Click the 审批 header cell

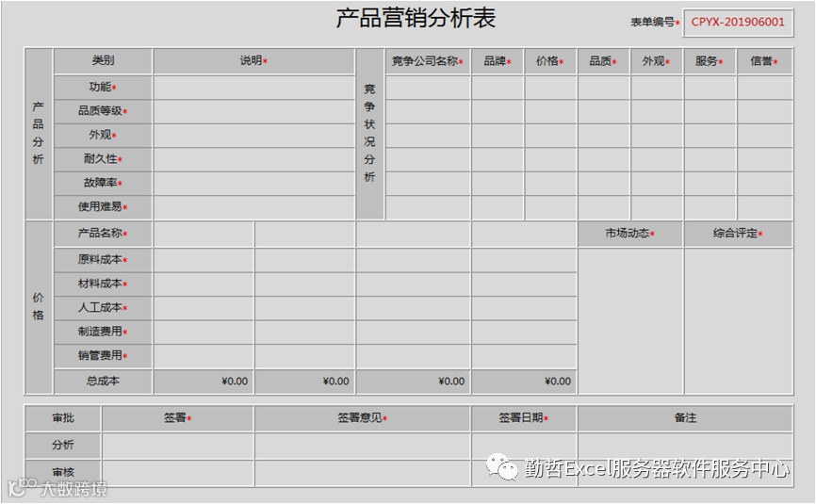(63, 418)
